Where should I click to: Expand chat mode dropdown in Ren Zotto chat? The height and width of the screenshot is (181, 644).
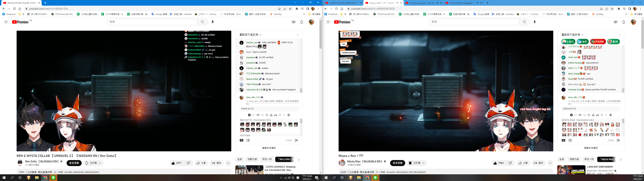[x=251, y=35]
